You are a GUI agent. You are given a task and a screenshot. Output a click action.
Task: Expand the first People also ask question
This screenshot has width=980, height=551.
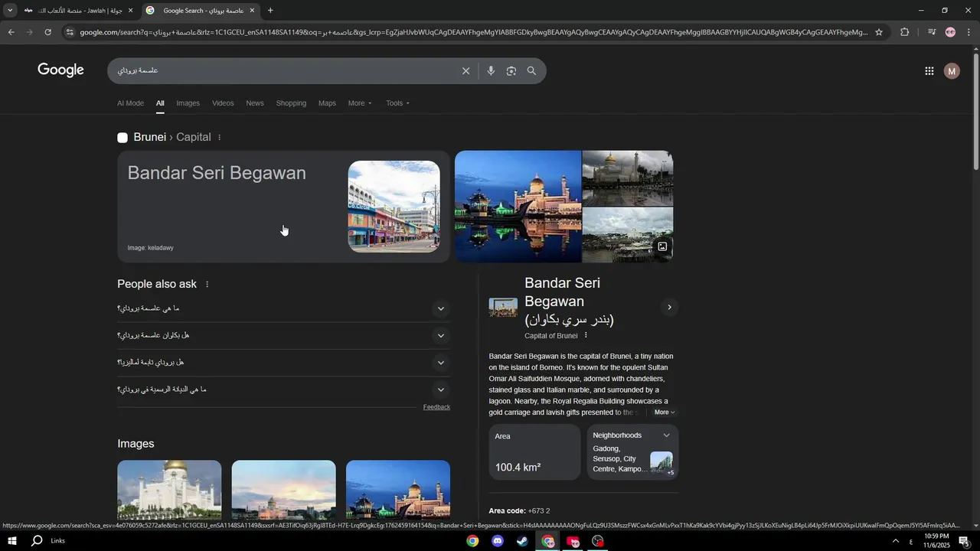click(x=440, y=309)
